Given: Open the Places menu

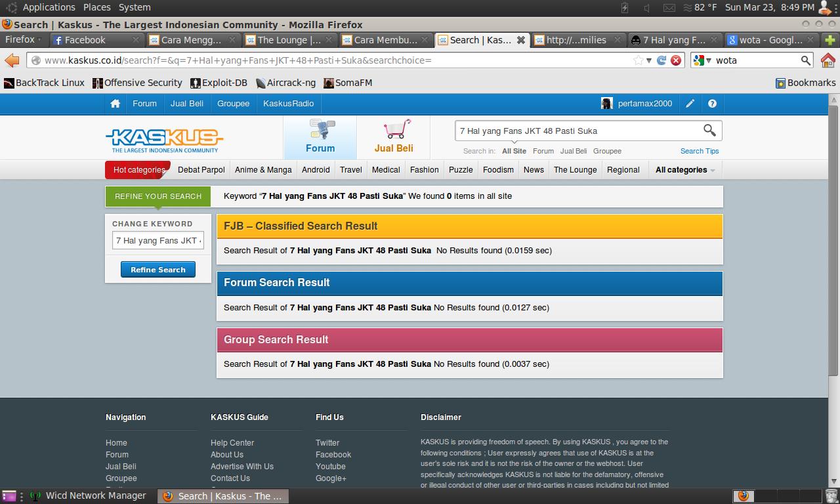Looking at the screenshot, I should coord(97,8).
